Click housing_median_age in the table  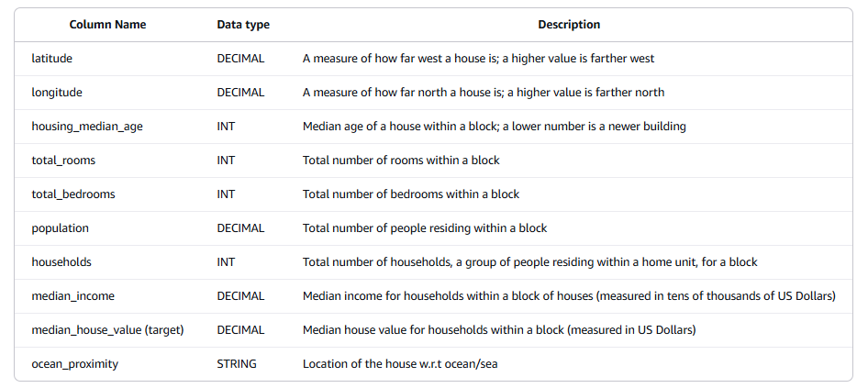pos(87,127)
